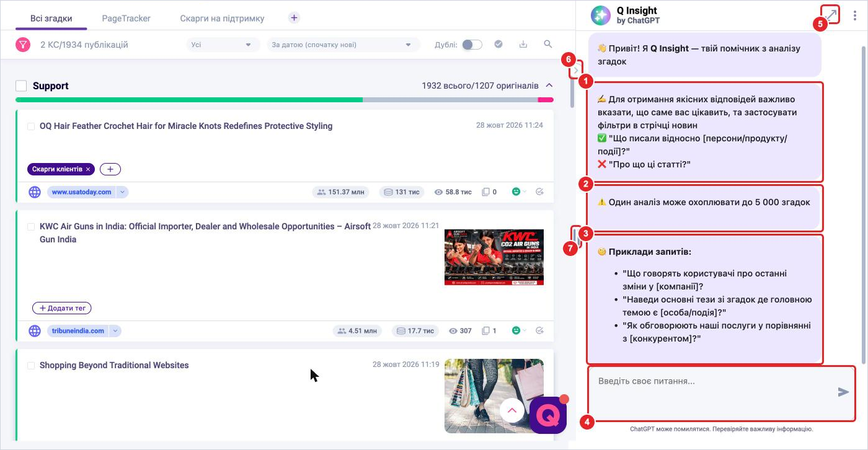Click the scroll-to-top round arrow button
Screen dimensions: 868x450
coord(512,409)
